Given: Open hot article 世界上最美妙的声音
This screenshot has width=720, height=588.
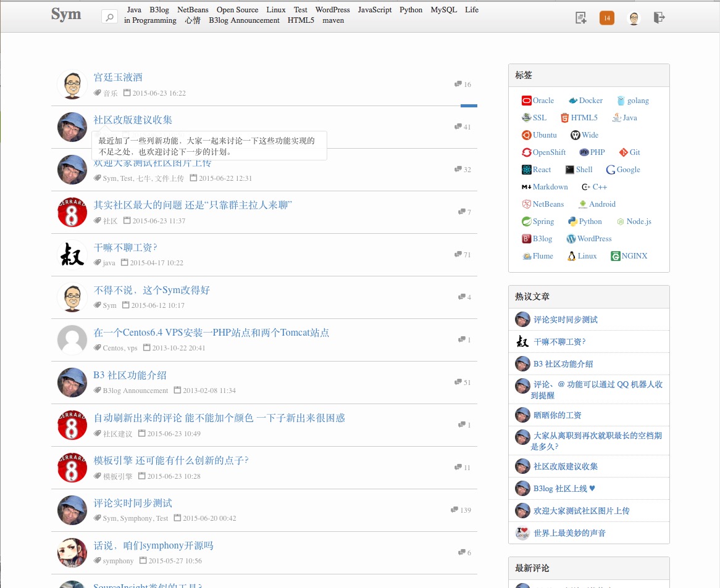Looking at the screenshot, I should [569, 533].
